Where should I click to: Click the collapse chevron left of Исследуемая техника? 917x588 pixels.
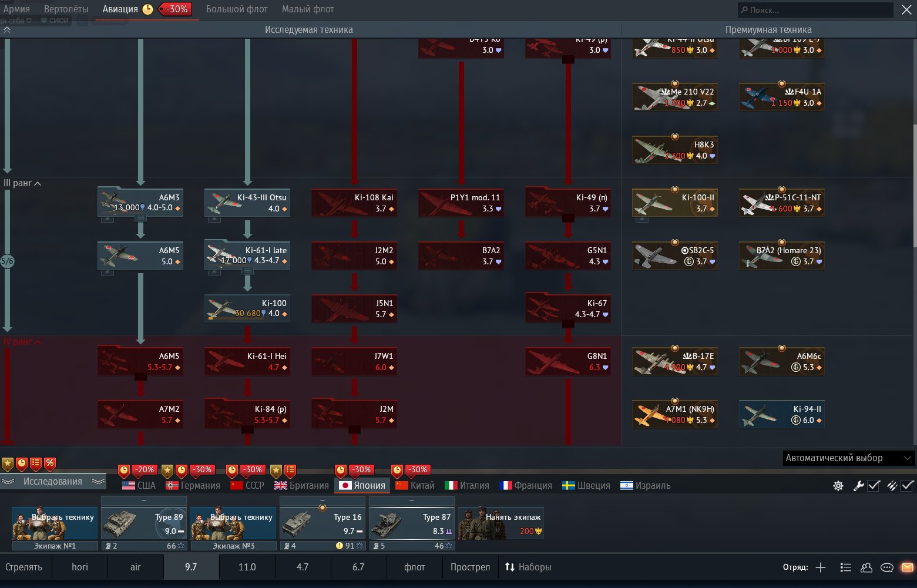point(7,29)
